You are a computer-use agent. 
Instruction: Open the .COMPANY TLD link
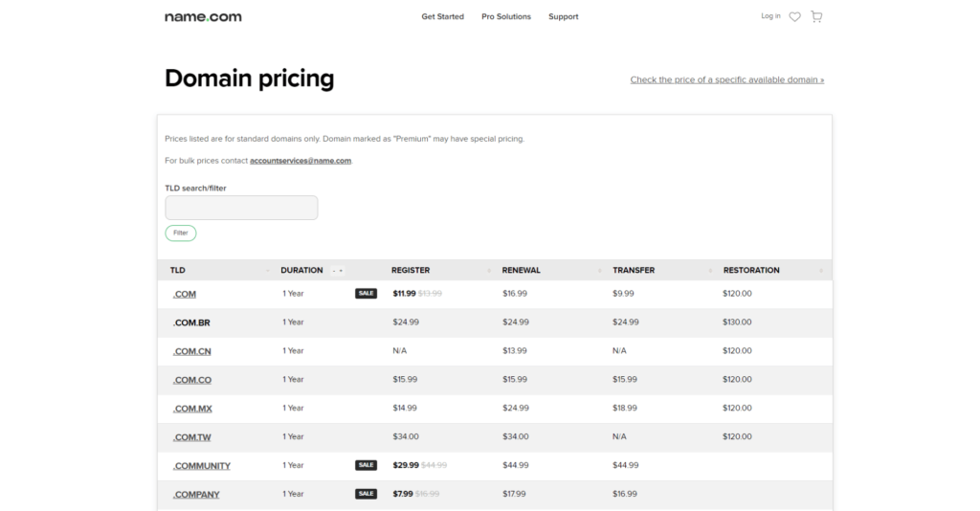pyautogui.click(x=196, y=496)
